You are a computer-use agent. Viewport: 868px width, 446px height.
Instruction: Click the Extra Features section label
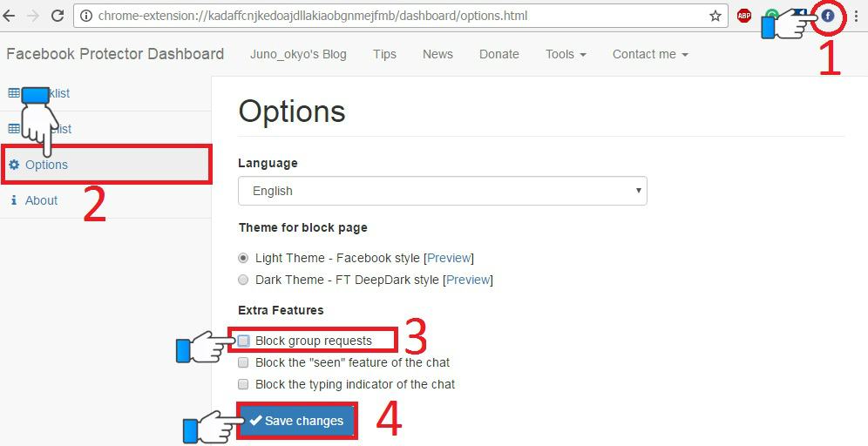[x=281, y=310]
